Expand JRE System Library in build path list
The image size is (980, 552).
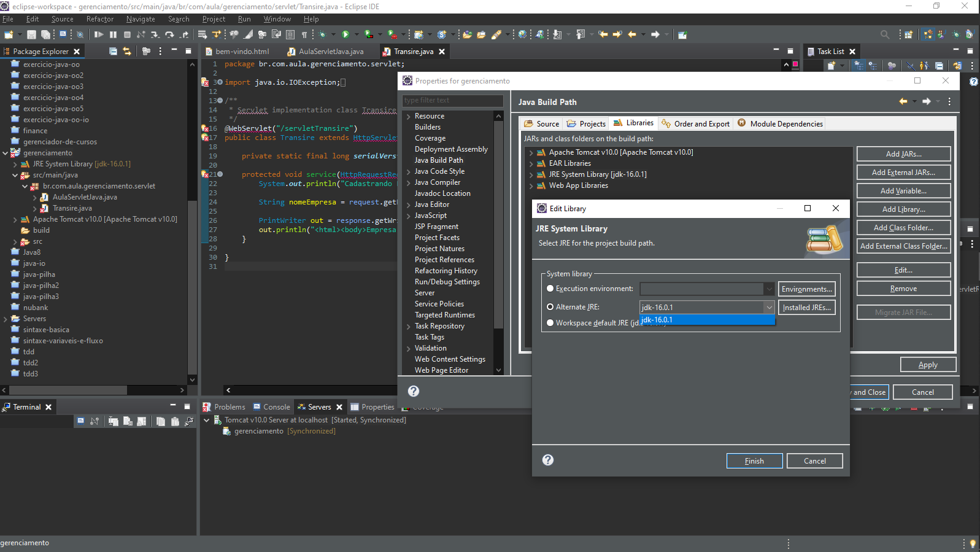pos(531,174)
